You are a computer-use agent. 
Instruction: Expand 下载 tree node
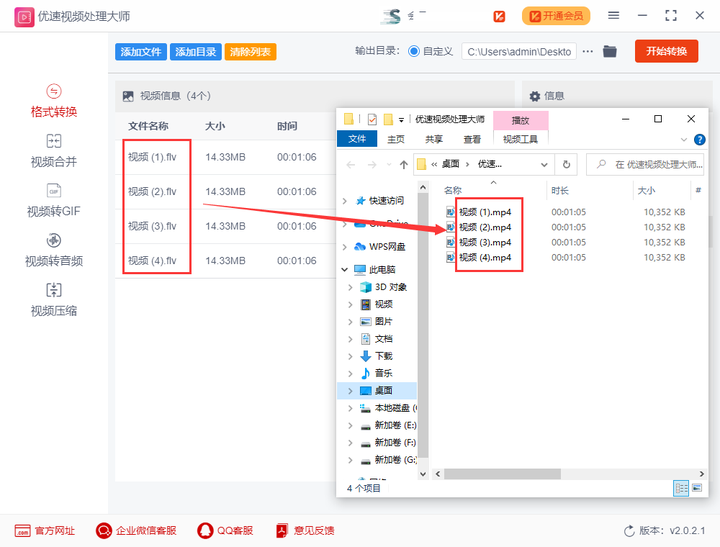(350, 356)
